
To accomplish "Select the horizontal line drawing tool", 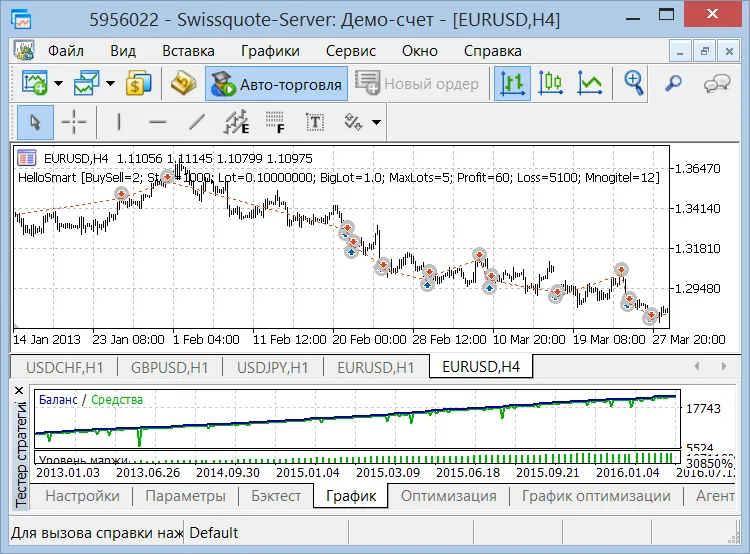I will tap(157, 122).
